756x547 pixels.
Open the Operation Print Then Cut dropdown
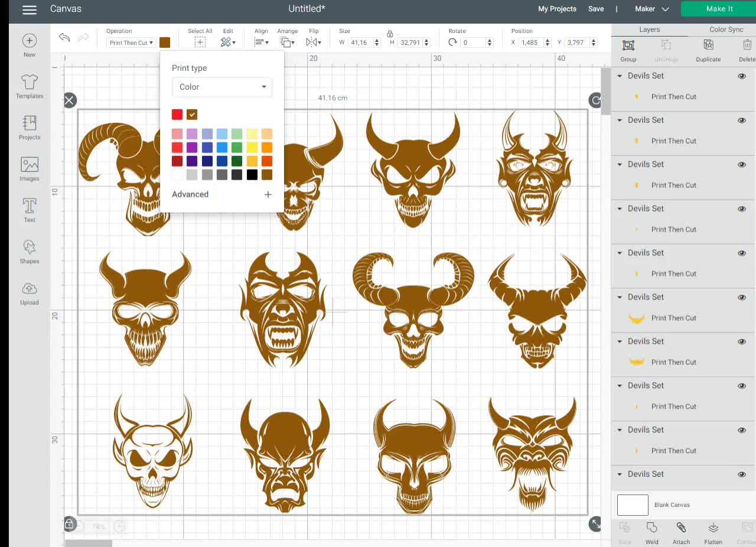click(x=131, y=43)
